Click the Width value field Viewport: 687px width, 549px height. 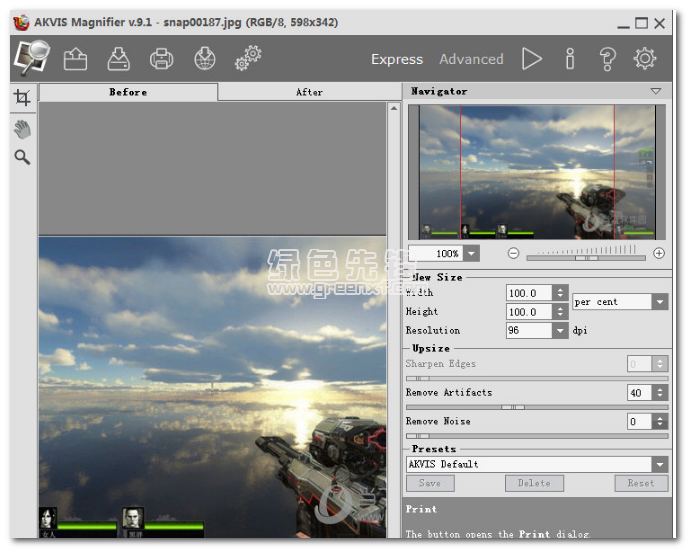coord(529,293)
